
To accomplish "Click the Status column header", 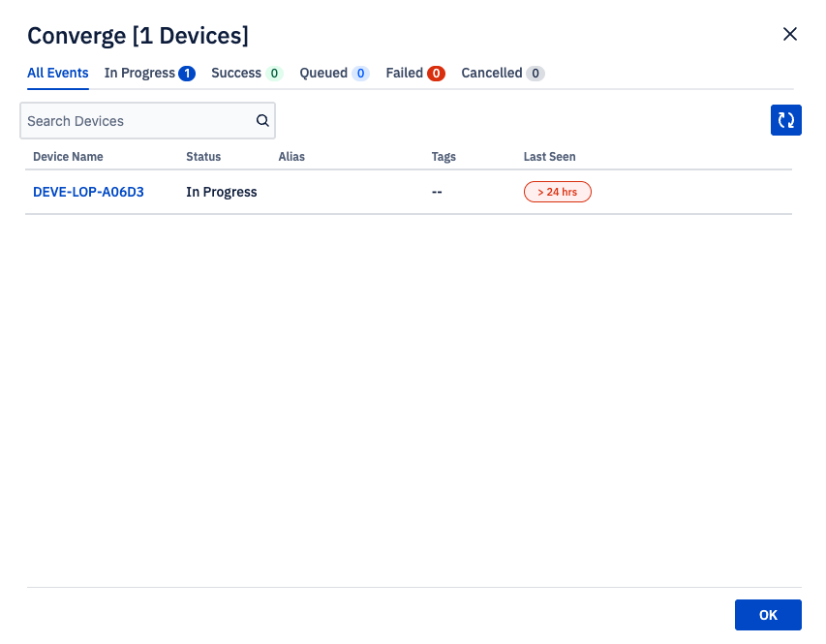I will (203, 157).
